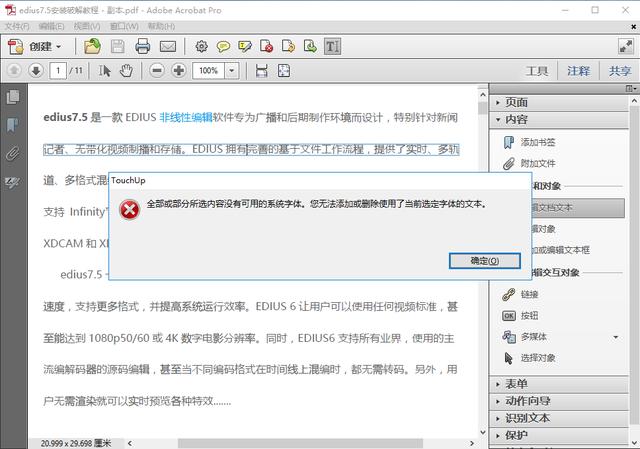The height and width of the screenshot is (449, 640).
Task: Switch to read mode with expand icon
Action: (626, 46)
